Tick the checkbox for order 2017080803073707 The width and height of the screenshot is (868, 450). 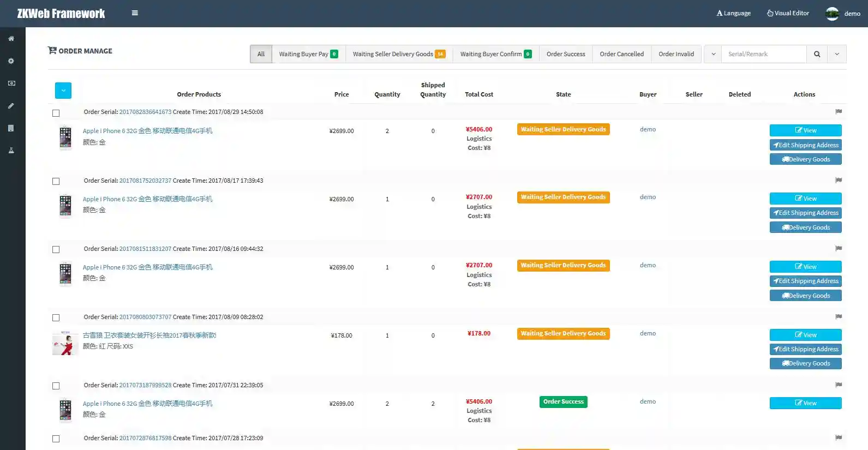(56, 317)
